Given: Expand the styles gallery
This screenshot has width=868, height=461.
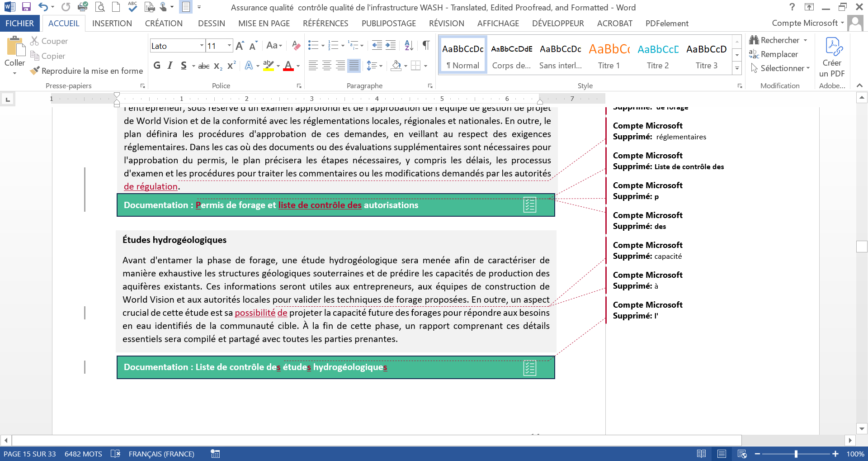Looking at the screenshot, I should click(737, 68).
